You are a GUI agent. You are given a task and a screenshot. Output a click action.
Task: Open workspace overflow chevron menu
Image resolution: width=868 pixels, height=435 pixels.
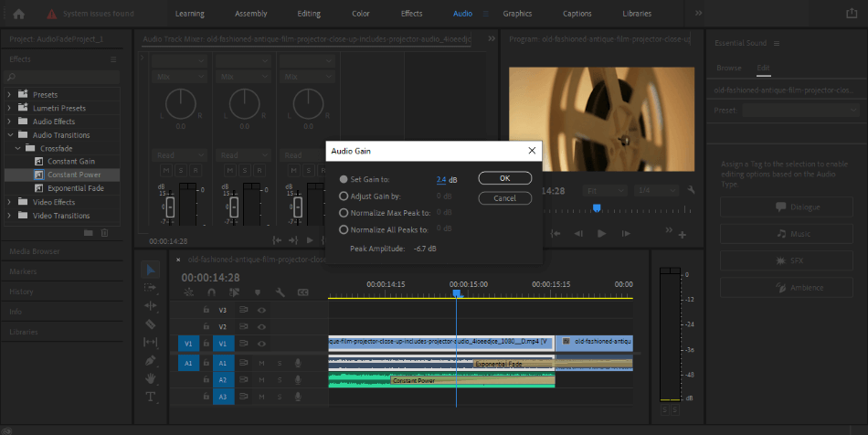coord(699,14)
